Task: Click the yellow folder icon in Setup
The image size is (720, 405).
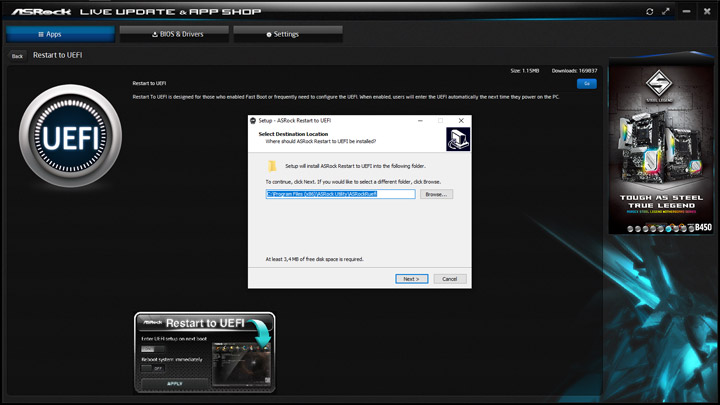Action: pos(272,166)
